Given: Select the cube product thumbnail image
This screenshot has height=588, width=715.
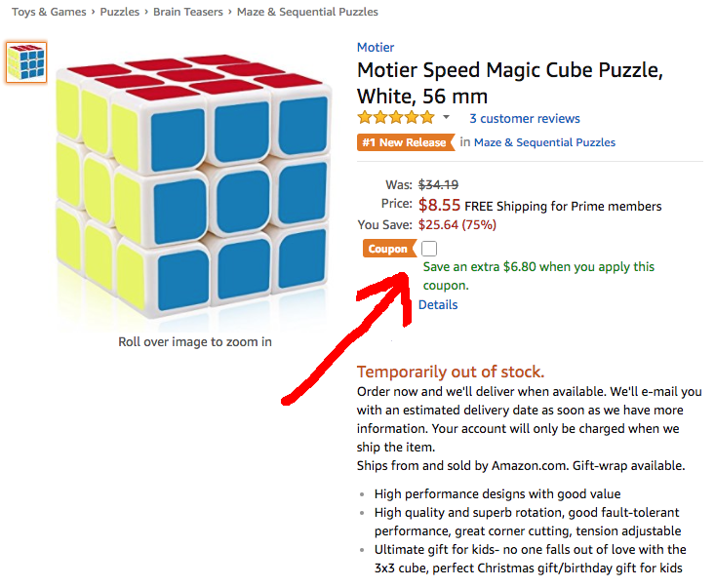Looking at the screenshot, I should [26, 62].
